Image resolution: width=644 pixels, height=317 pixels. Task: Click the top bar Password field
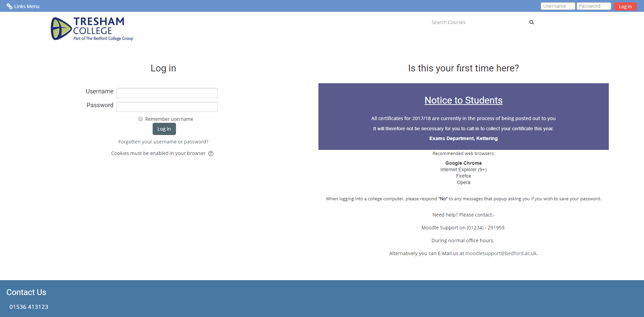(x=594, y=6)
